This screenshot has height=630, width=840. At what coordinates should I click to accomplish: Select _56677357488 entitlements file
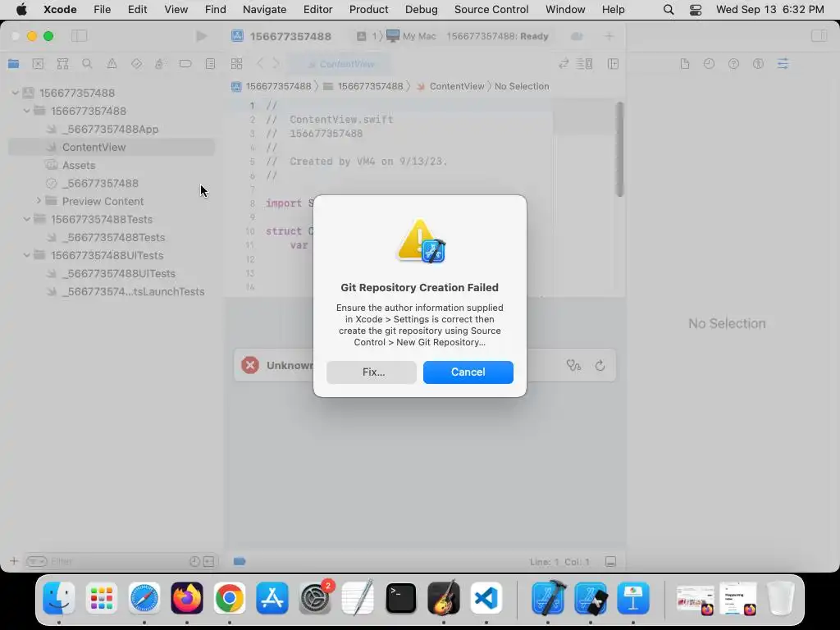(x=112, y=183)
